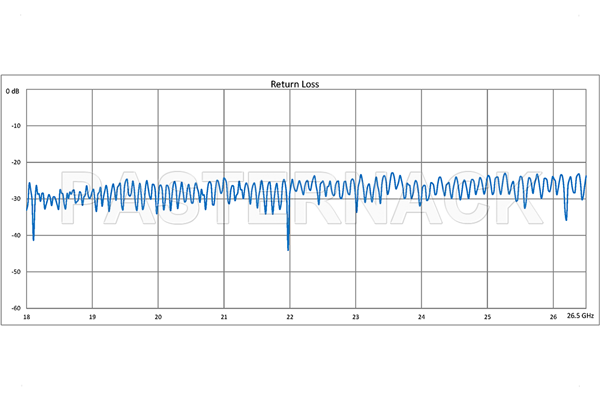This screenshot has width=600, height=400.
Task: Click the 22 x-axis frequency label
Action: [x=290, y=317]
